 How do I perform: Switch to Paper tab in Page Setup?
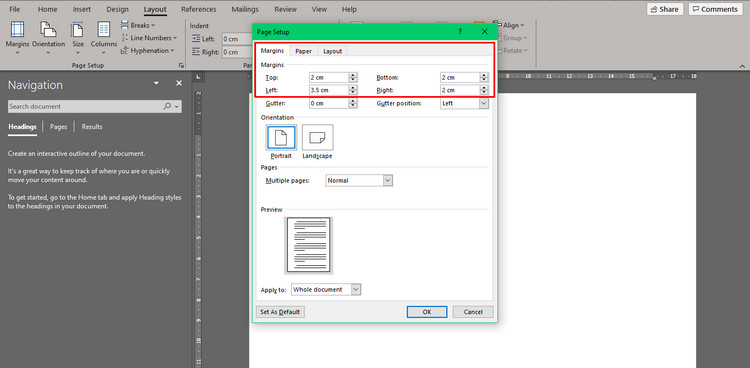click(x=303, y=51)
